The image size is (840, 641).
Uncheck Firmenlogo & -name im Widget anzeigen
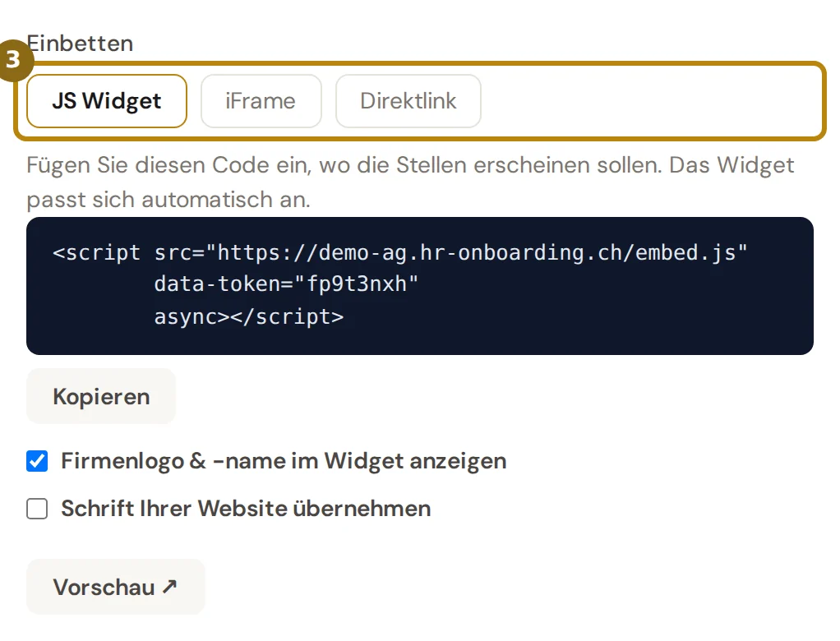coord(37,461)
